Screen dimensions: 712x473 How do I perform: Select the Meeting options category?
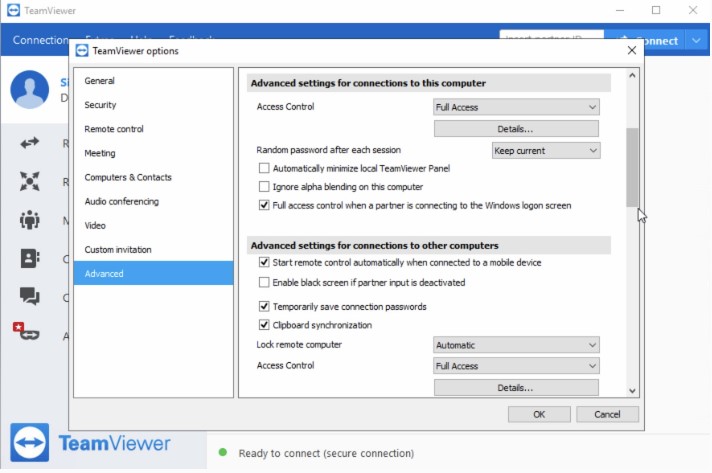click(153, 153)
